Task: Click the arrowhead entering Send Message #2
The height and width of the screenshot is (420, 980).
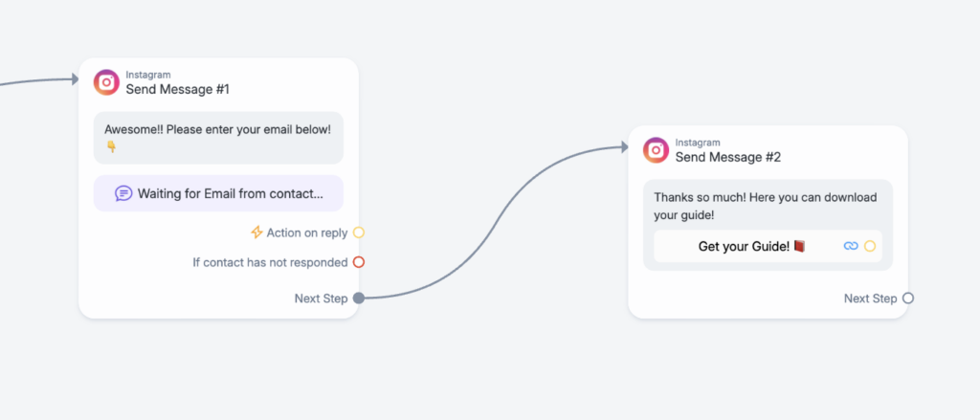Action: pyautogui.click(x=625, y=147)
